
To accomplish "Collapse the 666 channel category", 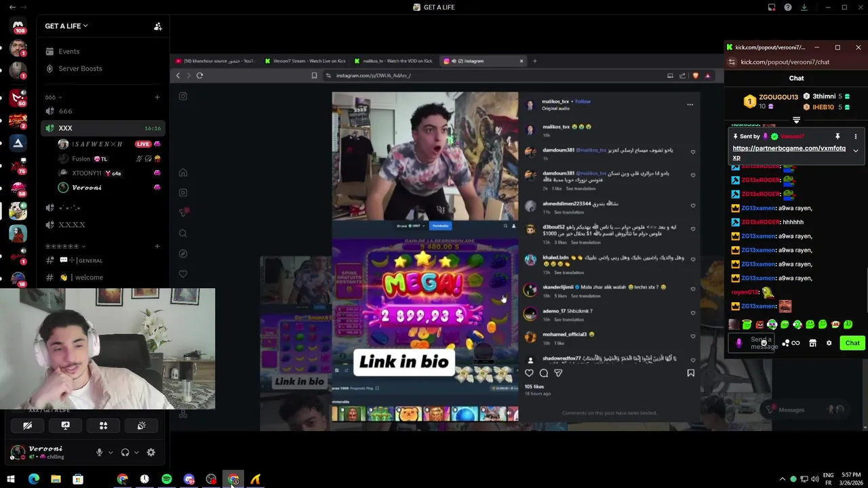I will click(x=54, y=97).
